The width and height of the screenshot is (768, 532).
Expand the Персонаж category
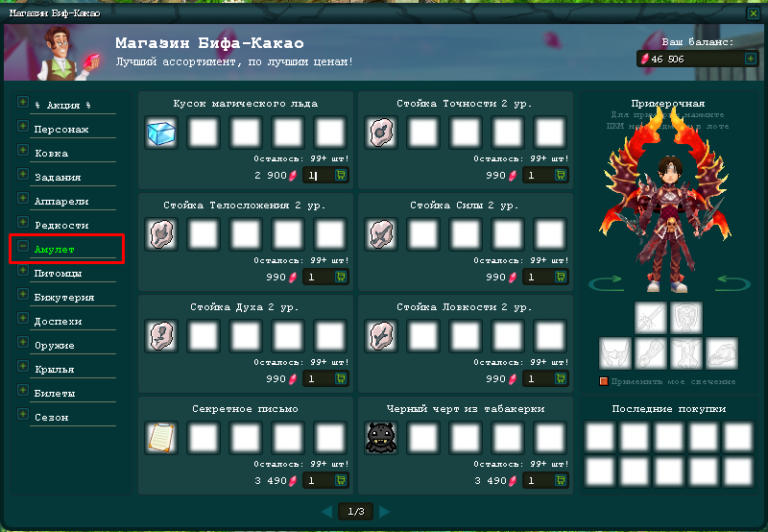coord(22,126)
